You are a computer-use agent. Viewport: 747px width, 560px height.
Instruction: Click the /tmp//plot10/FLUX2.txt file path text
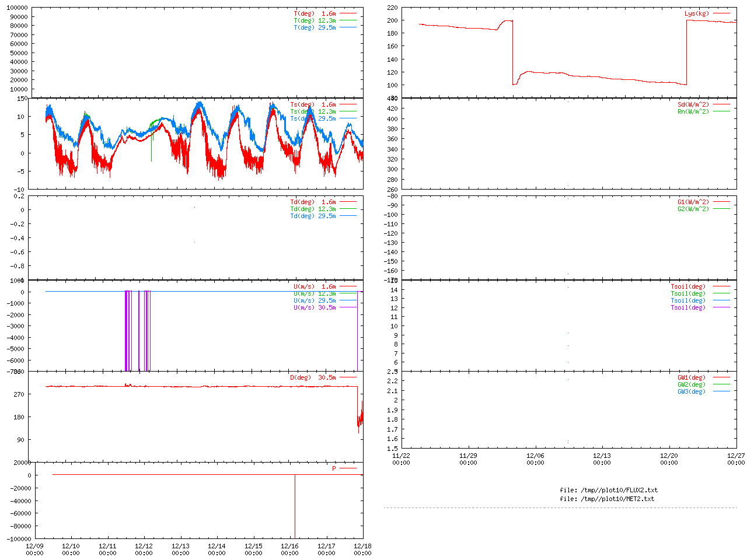[x=609, y=490]
